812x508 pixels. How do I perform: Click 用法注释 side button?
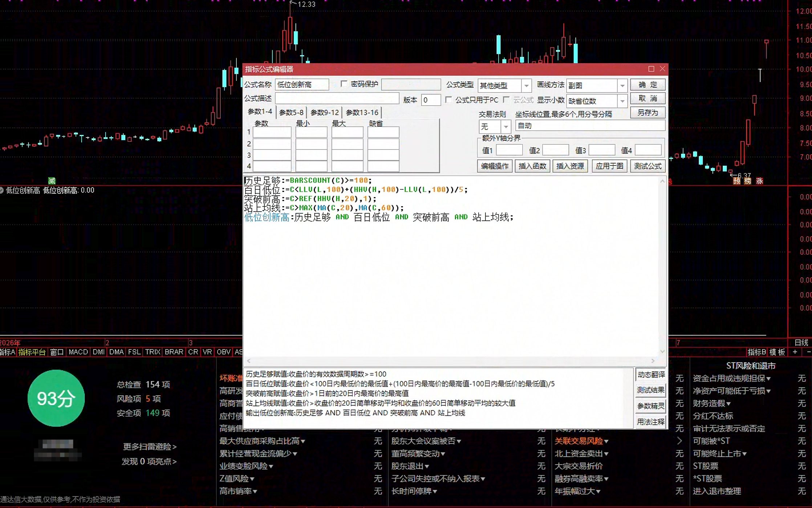[651, 422]
